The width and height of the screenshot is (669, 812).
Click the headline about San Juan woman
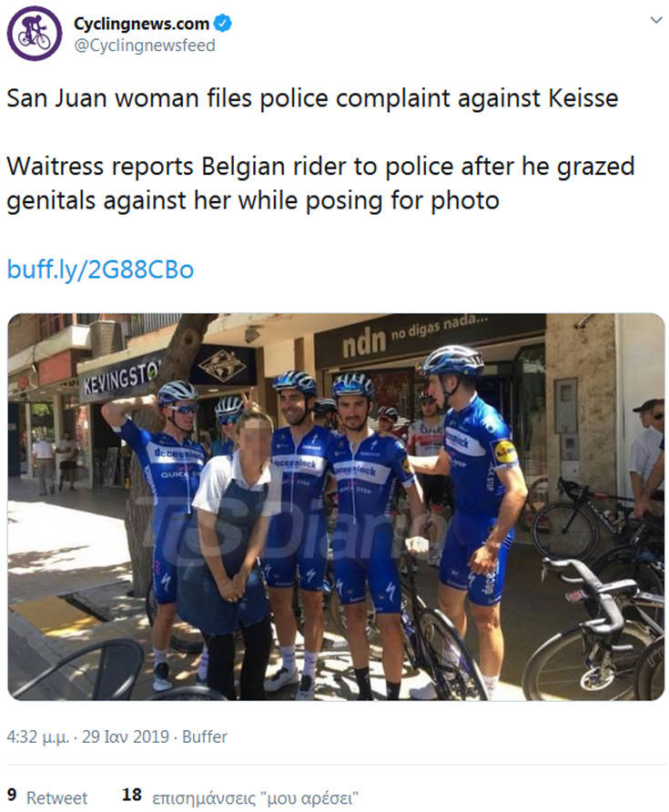click(x=312, y=98)
